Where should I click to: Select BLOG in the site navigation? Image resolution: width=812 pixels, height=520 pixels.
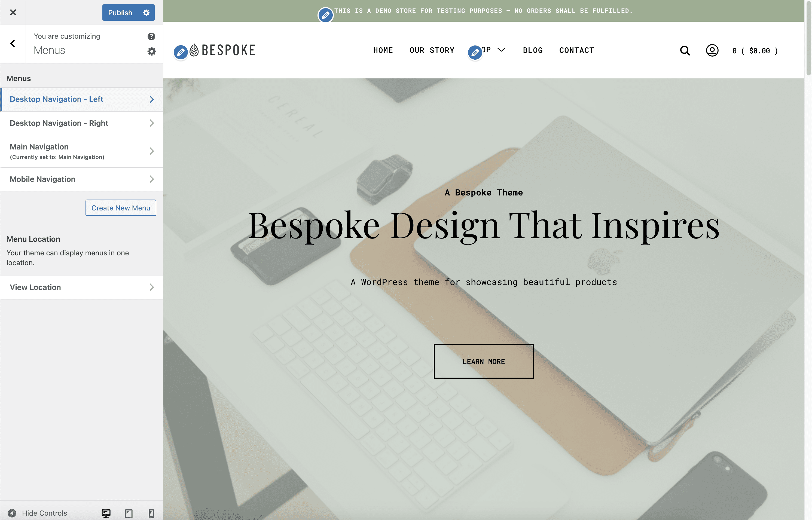[x=532, y=50]
